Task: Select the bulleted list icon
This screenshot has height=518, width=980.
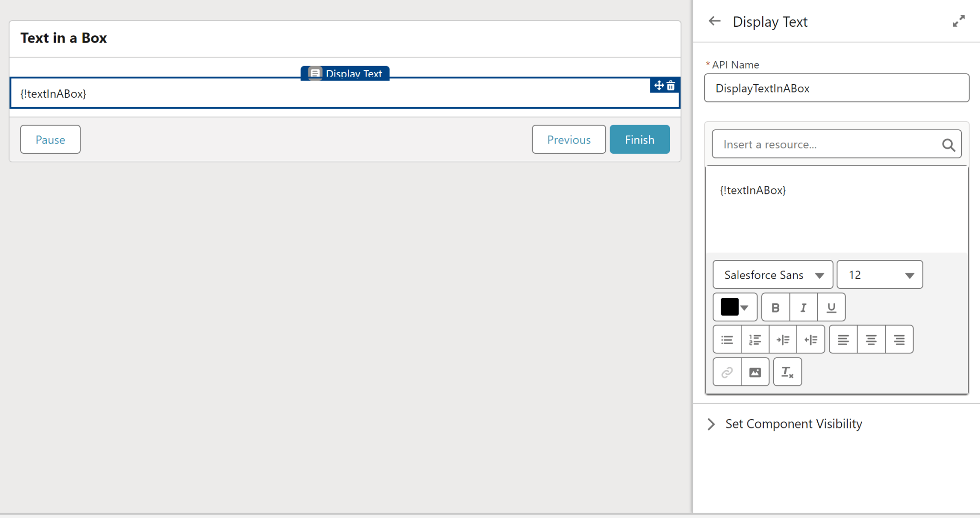Action: [727, 339]
